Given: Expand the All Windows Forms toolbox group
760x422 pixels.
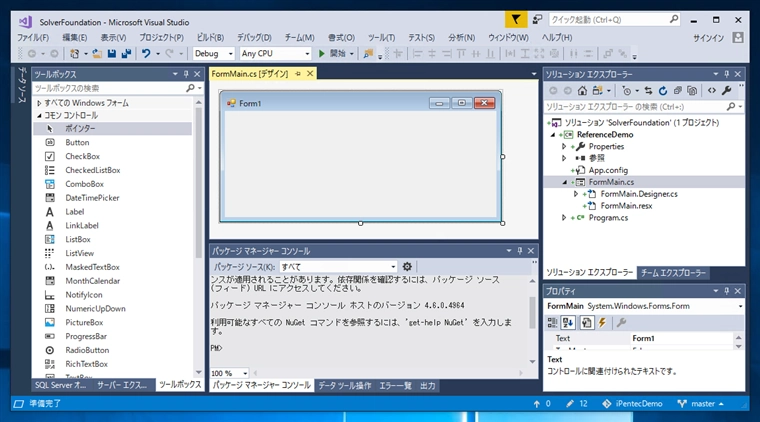Looking at the screenshot, I should pyautogui.click(x=39, y=103).
